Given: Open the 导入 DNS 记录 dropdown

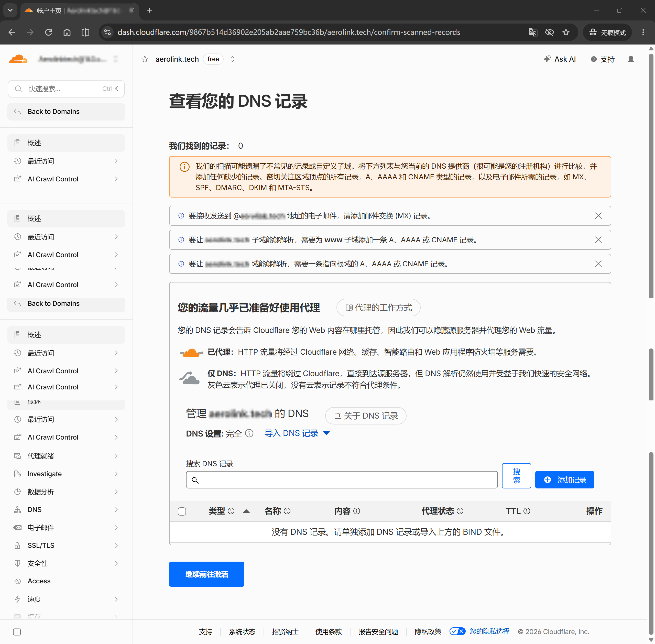Looking at the screenshot, I should click(x=297, y=433).
